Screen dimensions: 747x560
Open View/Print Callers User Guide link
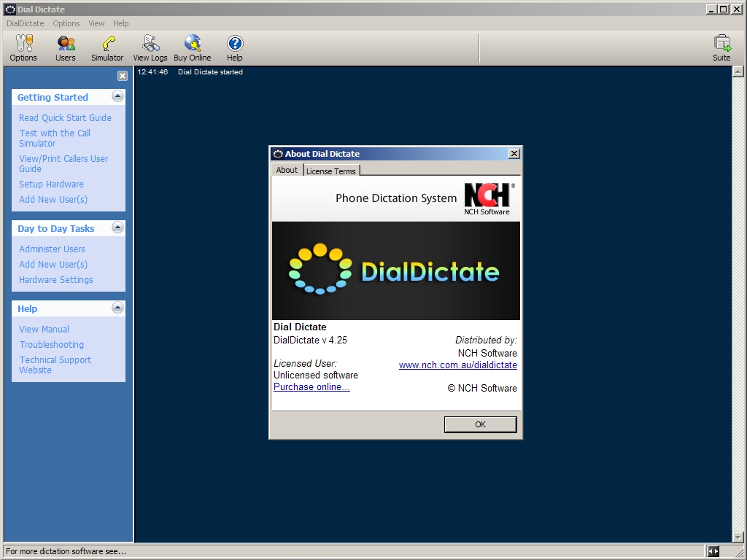click(x=63, y=164)
